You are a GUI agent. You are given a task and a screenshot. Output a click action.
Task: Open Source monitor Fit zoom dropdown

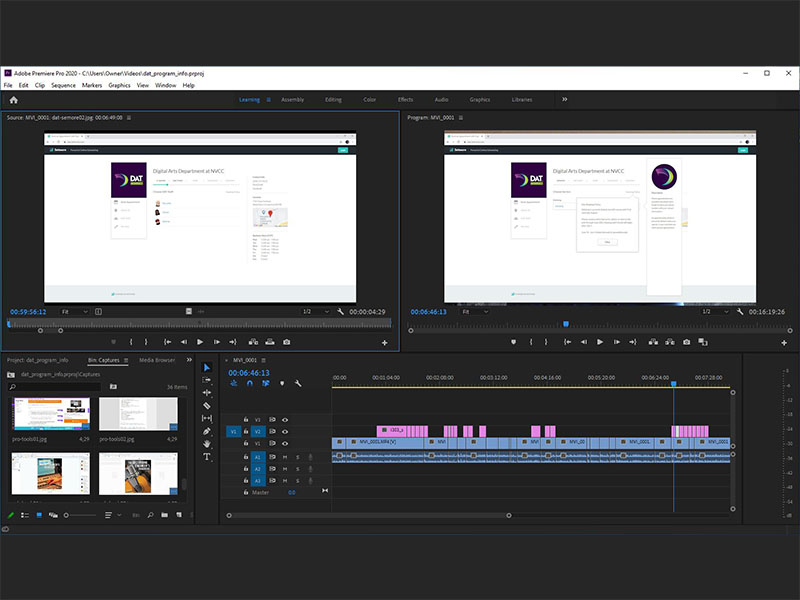74,312
